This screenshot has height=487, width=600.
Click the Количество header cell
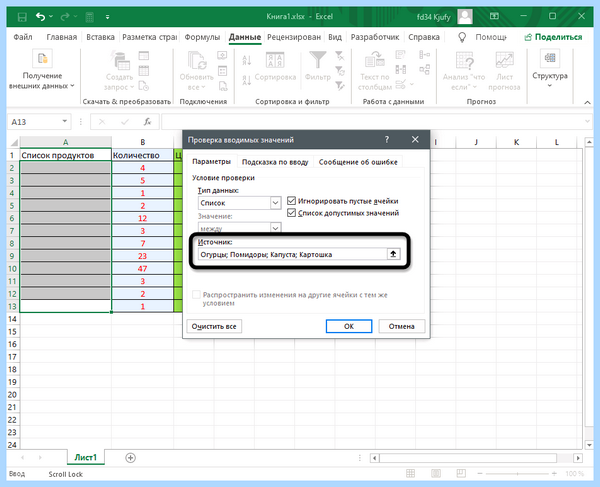(x=142, y=155)
